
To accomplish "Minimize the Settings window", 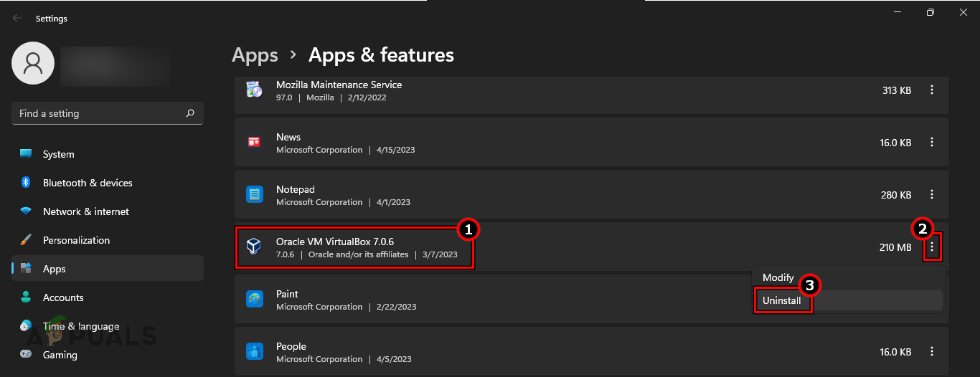I will tap(897, 12).
